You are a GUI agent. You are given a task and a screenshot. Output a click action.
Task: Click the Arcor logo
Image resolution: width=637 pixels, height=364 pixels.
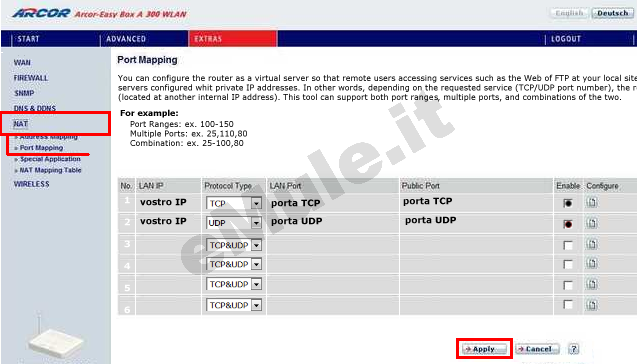point(41,13)
